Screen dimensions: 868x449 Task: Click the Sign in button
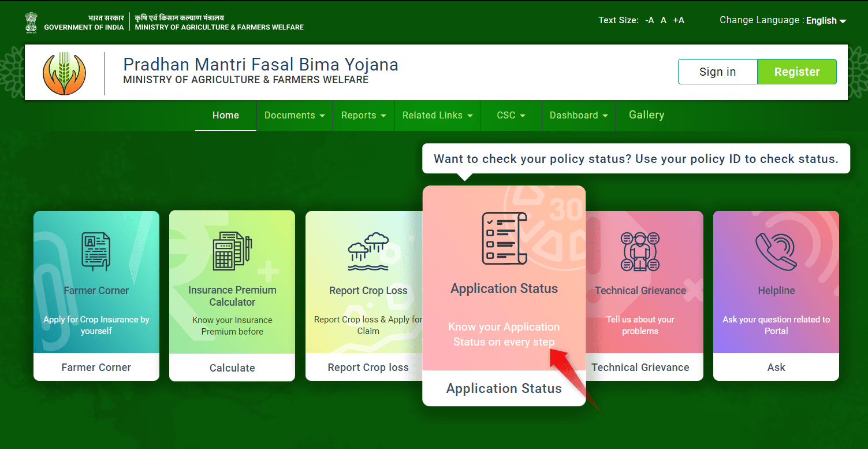717,71
